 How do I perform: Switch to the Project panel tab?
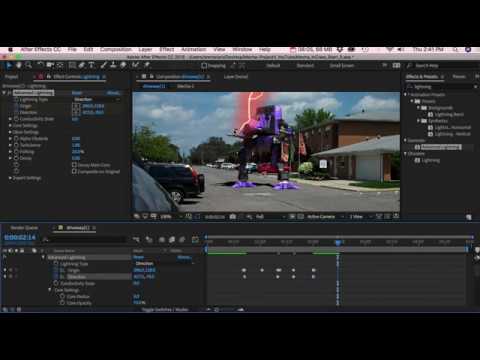point(11,77)
